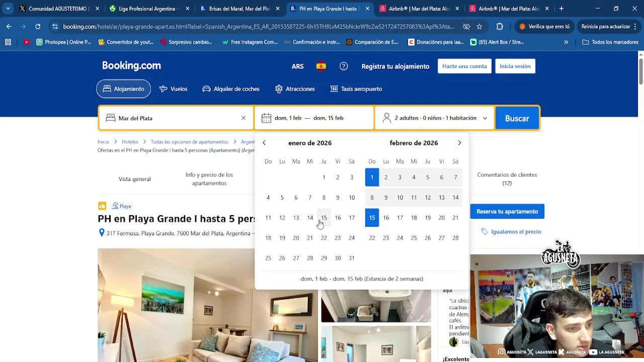Screen dimensions: 644x362
Task: Click Inicia sesión button
Action: pyautogui.click(x=515, y=66)
